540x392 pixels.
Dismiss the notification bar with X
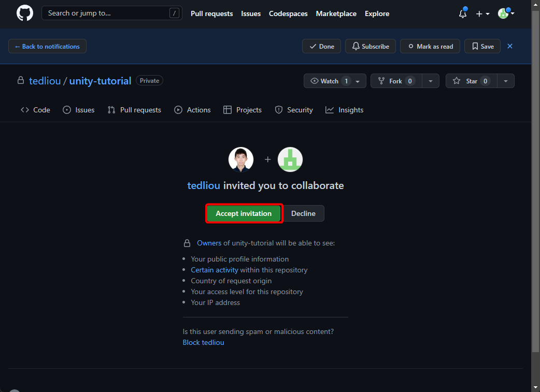510,46
